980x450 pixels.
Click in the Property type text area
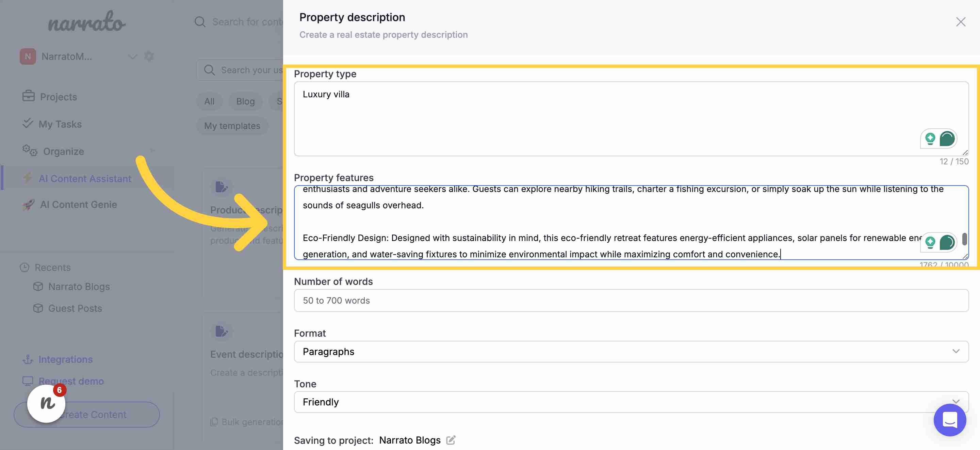[x=631, y=118]
